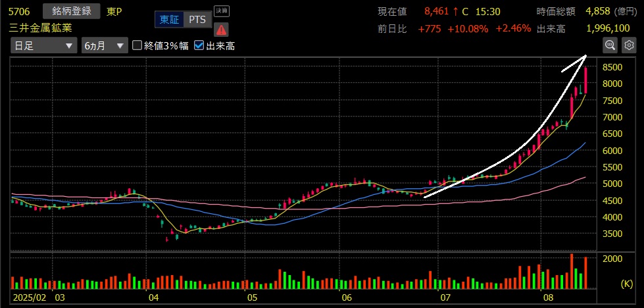Click the tallest red volume bar

pos(572,271)
